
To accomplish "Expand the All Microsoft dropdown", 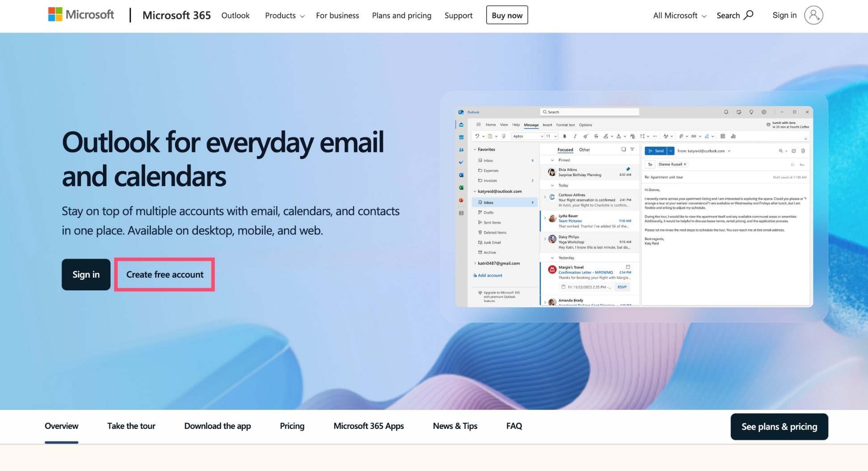I will pyautogui.click(x=679, y=15).
